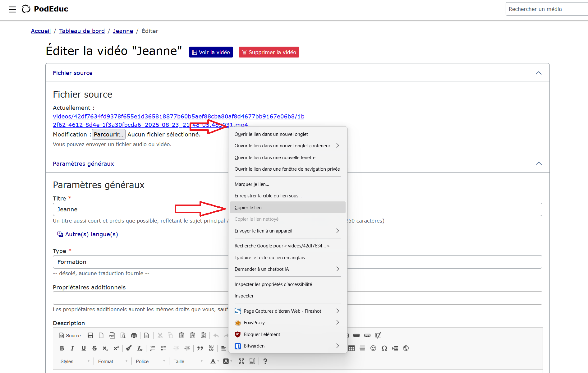Image resolution: width=588 pixels, height=373 pixels.
Task: Open the text color picker
Action: (x=214, y=361)
